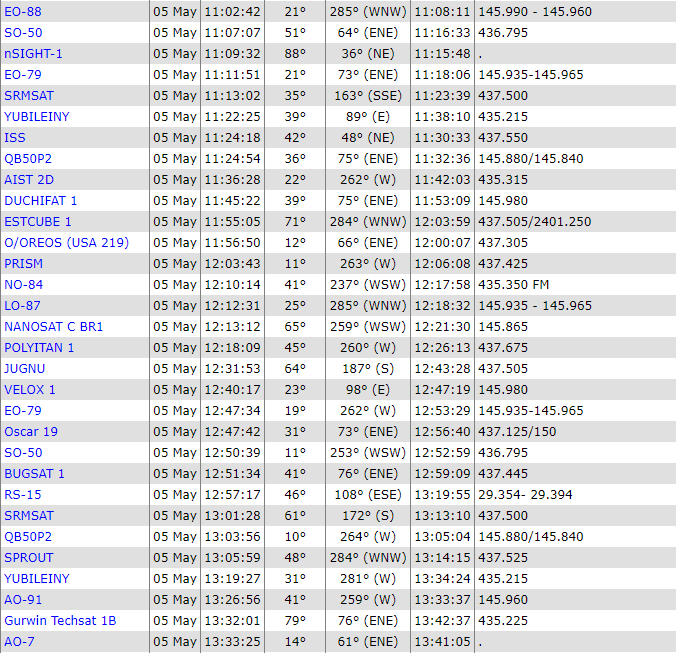This screenshot has height=654, width=676.
Task: Open the EO-88 satellite link
Action: 23,11
